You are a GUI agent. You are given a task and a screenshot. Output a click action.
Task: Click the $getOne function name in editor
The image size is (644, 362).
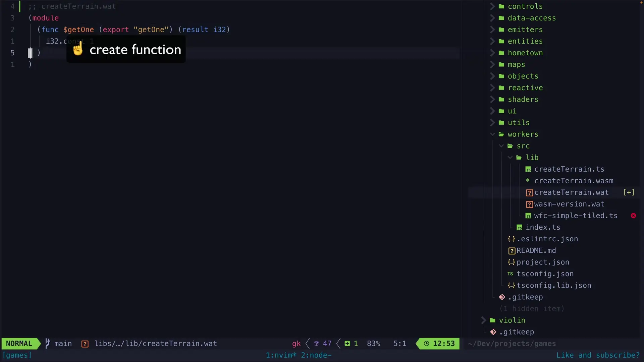click(x=78, y=29)
